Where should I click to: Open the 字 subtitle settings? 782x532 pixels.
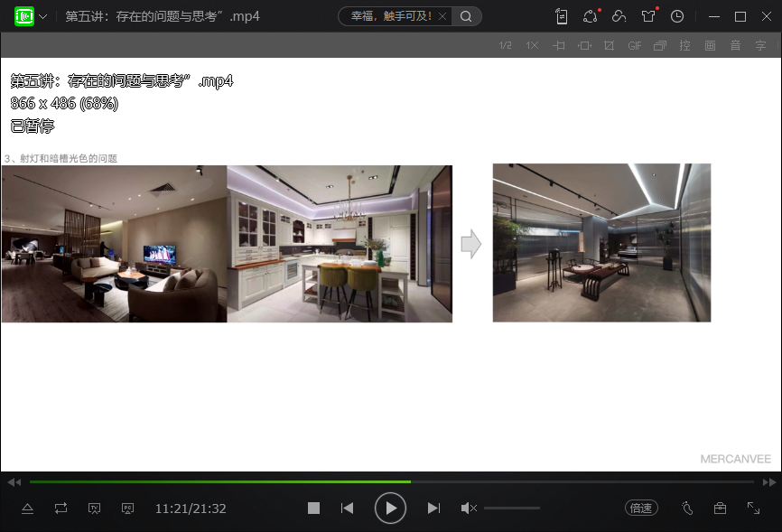click(760, 45)
